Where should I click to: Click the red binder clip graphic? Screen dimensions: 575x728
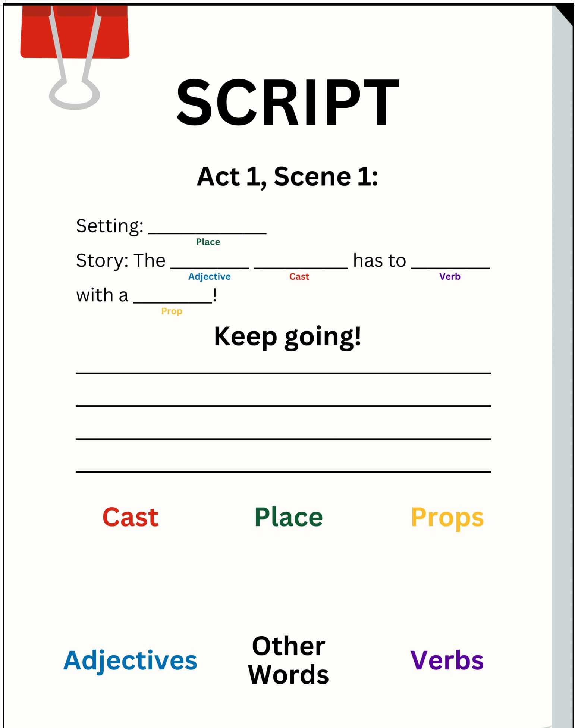tap(75, 32)
